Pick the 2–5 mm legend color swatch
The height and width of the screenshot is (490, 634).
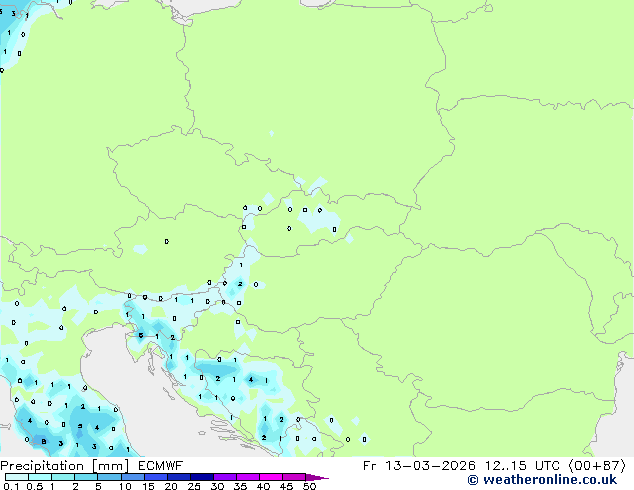coord(86,477)
